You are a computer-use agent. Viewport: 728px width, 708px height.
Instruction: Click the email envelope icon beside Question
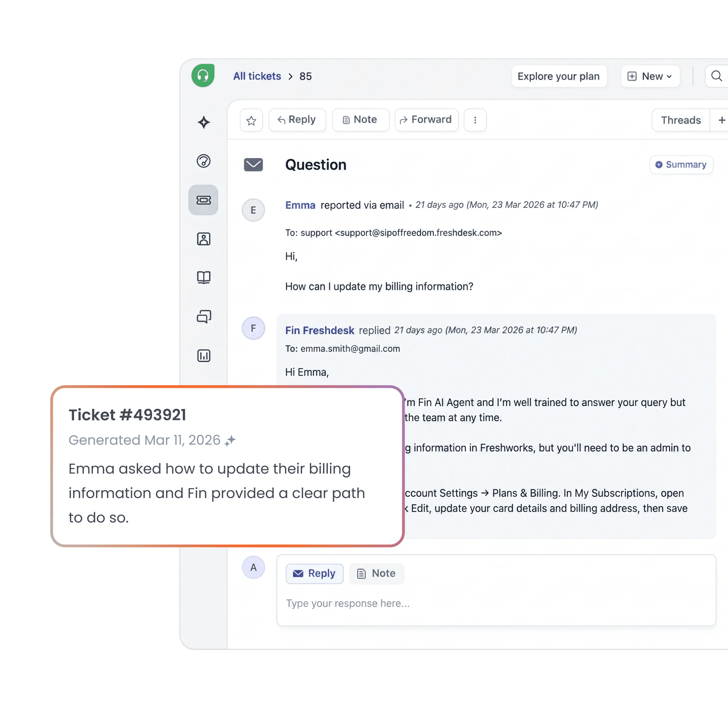(253, 165)
